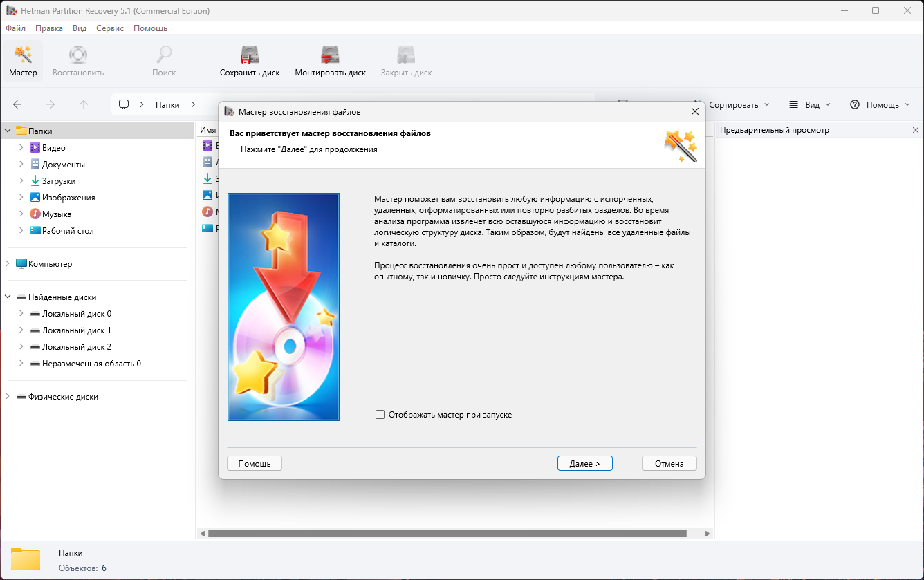The height and width of the screenshot is (580, 924).
Task: Expand the Физические диски node
Action: click(8, 397)
